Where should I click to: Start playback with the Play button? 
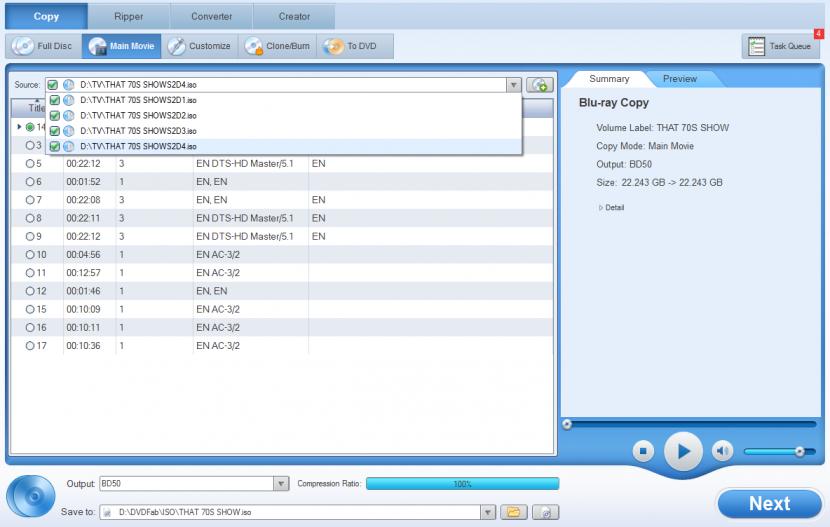[x=684, y=451]
